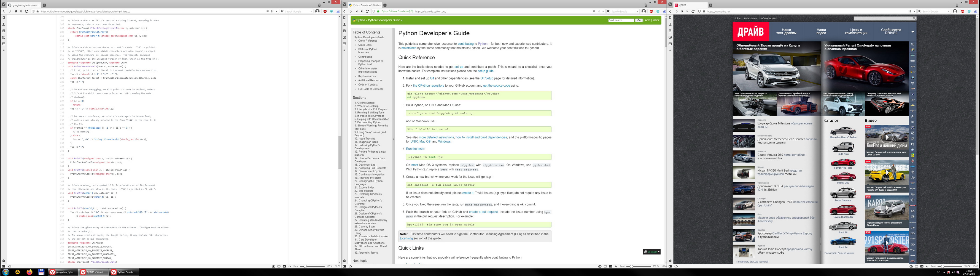The width and height of the screenshot is (980, 276).
Task: Open bookmark dropdown arrow in drive.ru window
Action: 915,11
